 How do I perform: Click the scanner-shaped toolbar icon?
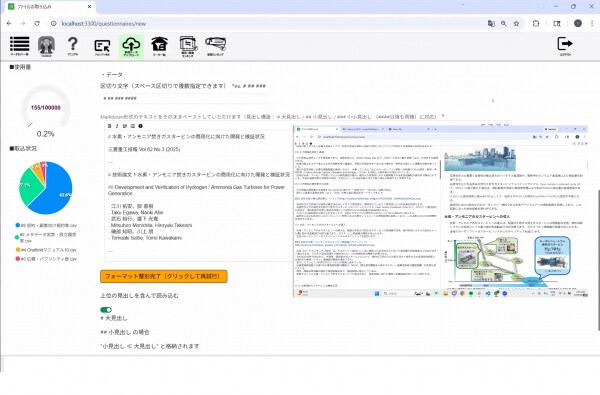coord(215,46)
